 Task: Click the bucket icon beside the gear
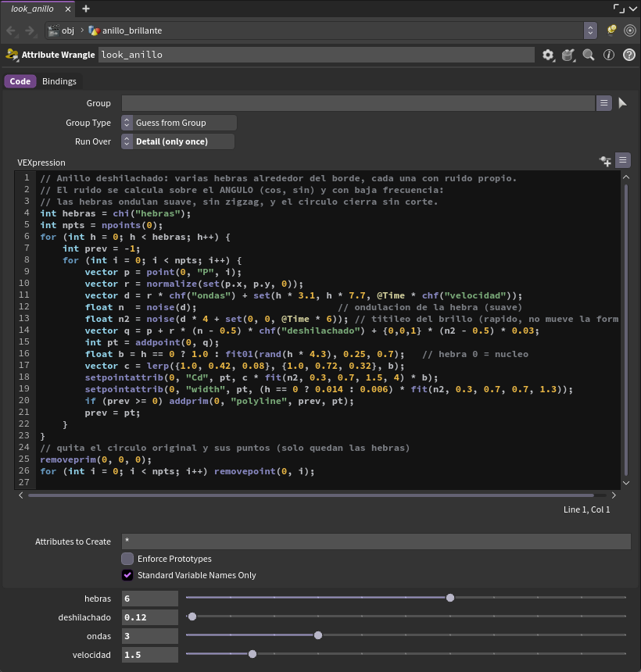pos(568,55)
